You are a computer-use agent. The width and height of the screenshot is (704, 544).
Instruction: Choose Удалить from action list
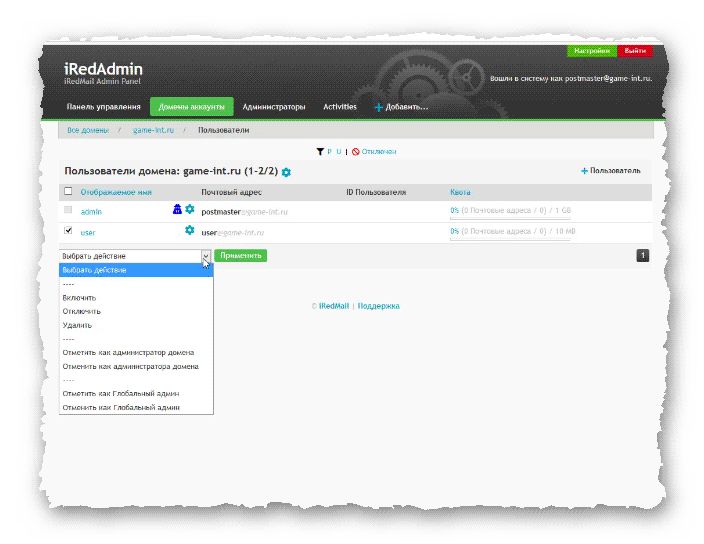click(x=77, y=325)
